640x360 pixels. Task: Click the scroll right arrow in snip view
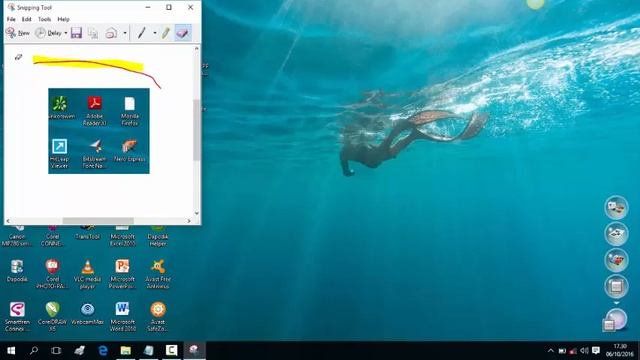coord(189,221)
